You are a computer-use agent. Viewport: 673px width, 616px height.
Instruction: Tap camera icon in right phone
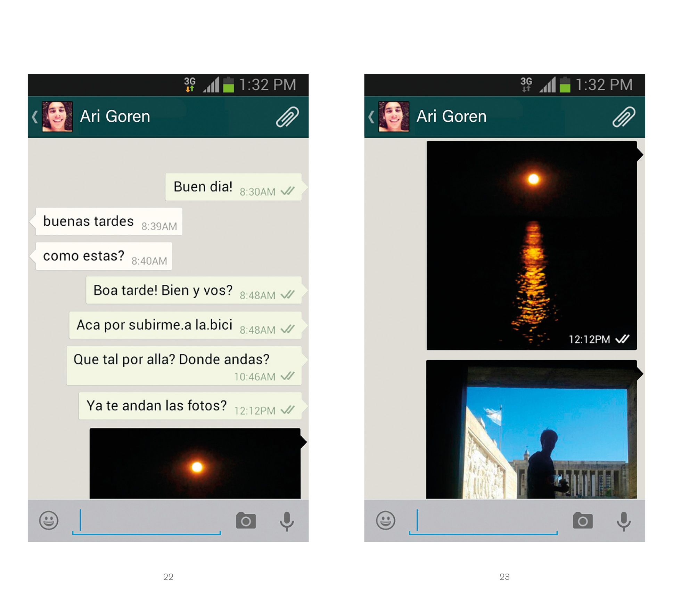[582, 520]
